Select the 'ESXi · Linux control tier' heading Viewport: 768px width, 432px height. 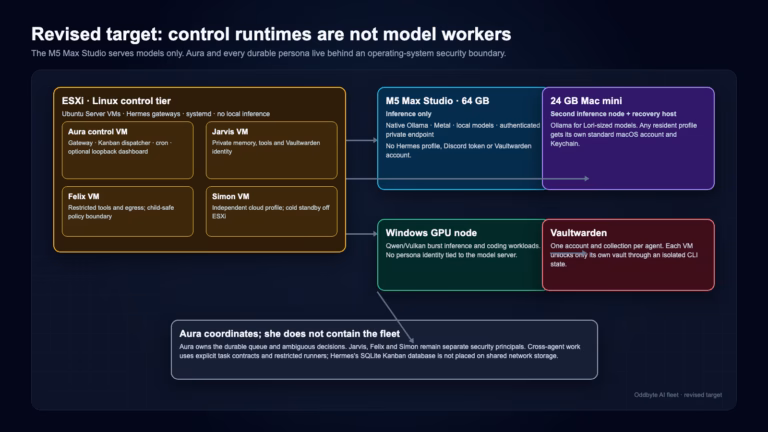click(116, 101)
